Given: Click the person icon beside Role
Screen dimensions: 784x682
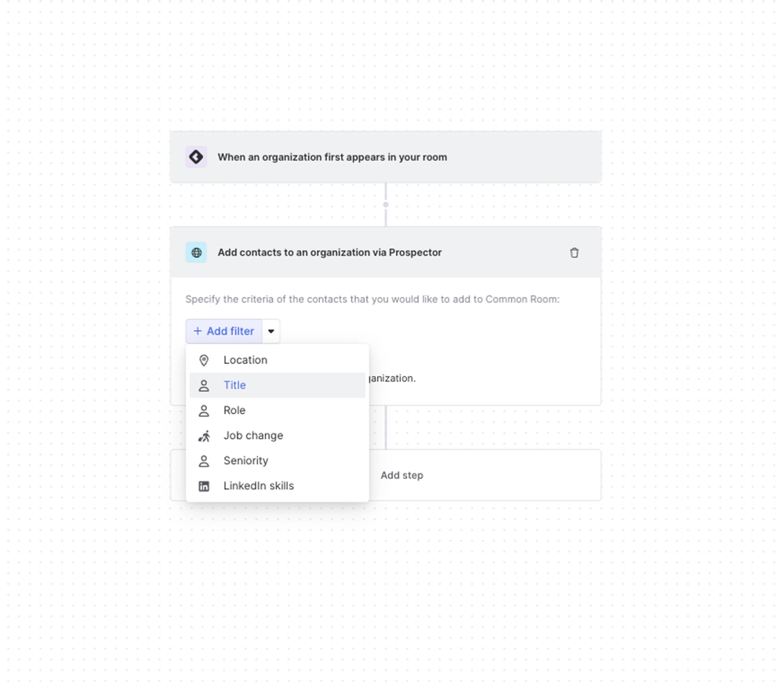Looking at the screenshot, I should point(204,411).
